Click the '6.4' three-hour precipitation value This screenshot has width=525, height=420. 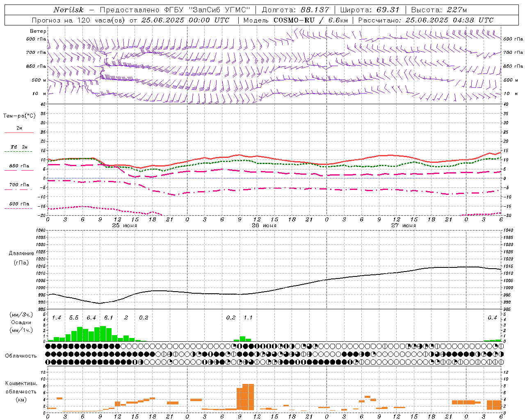click(x=91, y=318)
